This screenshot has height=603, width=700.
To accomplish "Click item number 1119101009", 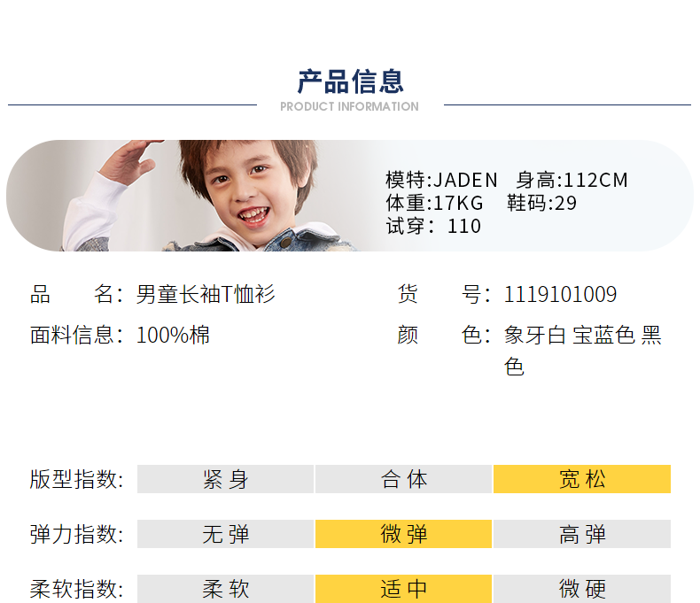I will [x=560, y=294].
